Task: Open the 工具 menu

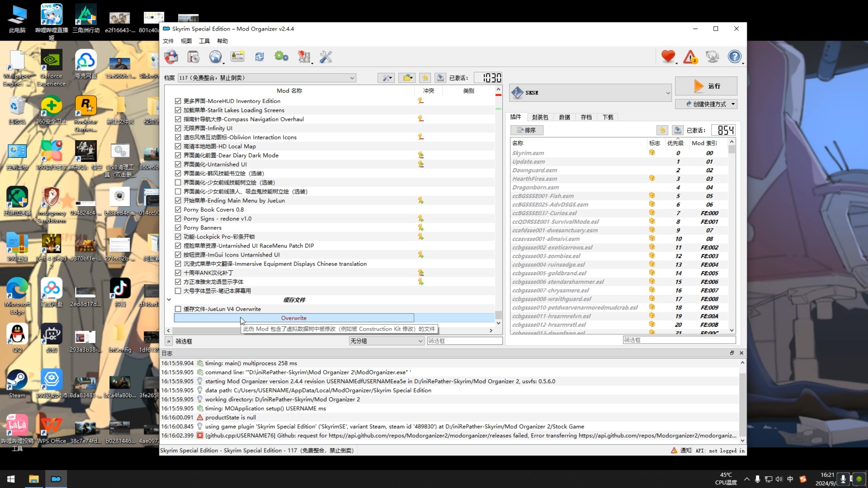Action: pyautogui.click(x=204, y=41)
